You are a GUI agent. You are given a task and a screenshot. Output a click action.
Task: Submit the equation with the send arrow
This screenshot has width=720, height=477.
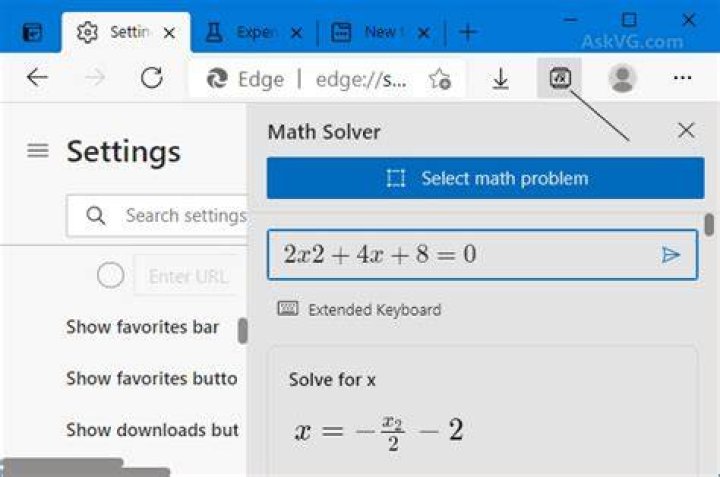[670, 254]
